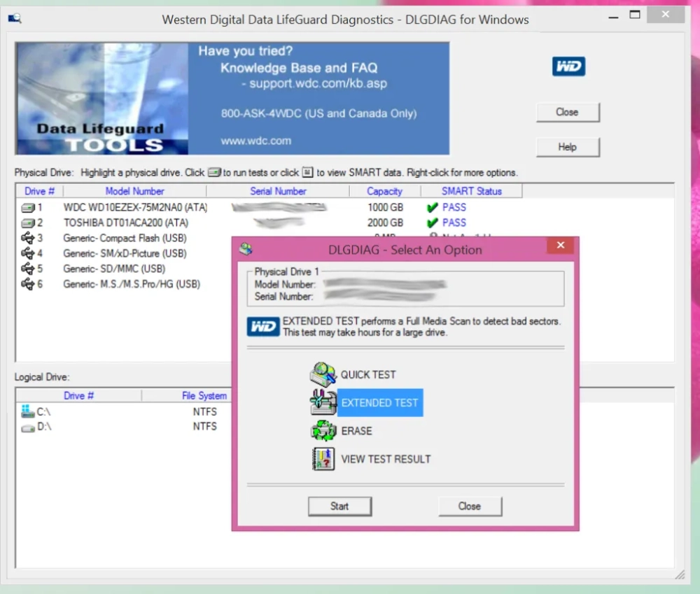This screenshot has width=700, height=594.
Task: Sort by Model Number column header
Action: coord(134,192)
